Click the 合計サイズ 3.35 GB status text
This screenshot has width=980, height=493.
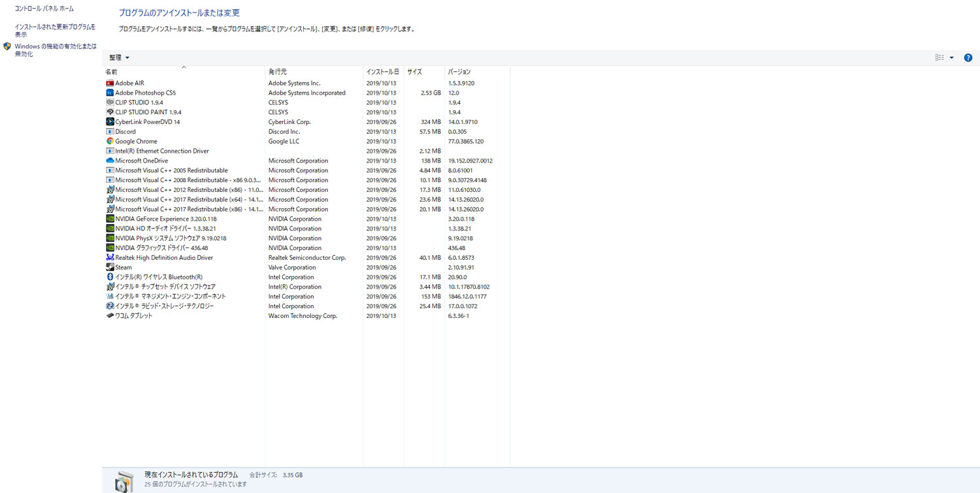click(276, 475)
